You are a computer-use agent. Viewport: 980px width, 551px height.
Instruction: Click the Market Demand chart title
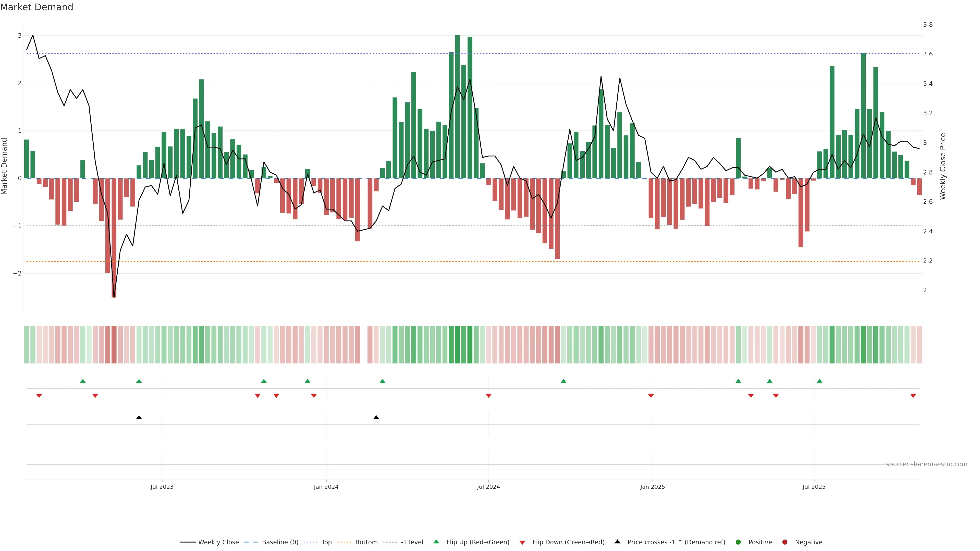(x=36, y=7)
